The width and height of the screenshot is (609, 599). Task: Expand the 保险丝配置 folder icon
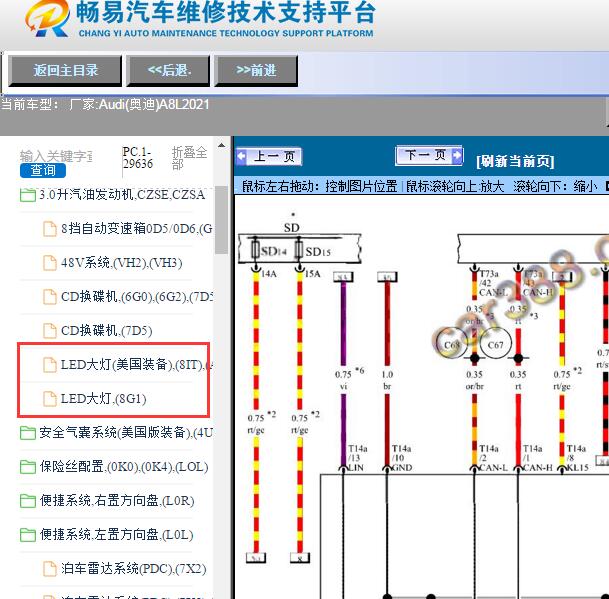point(28,467)
